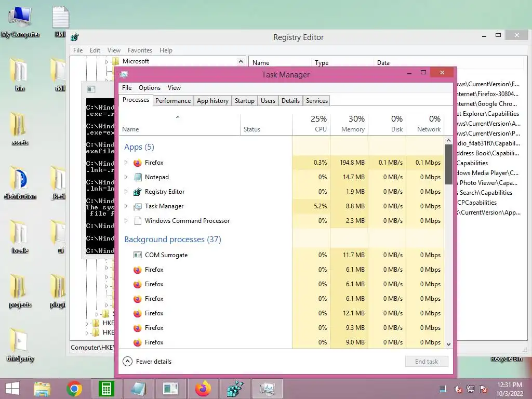Select the locale folder on desktop
The width and height of the screenshot is (532, 399).
pos(20,237)
